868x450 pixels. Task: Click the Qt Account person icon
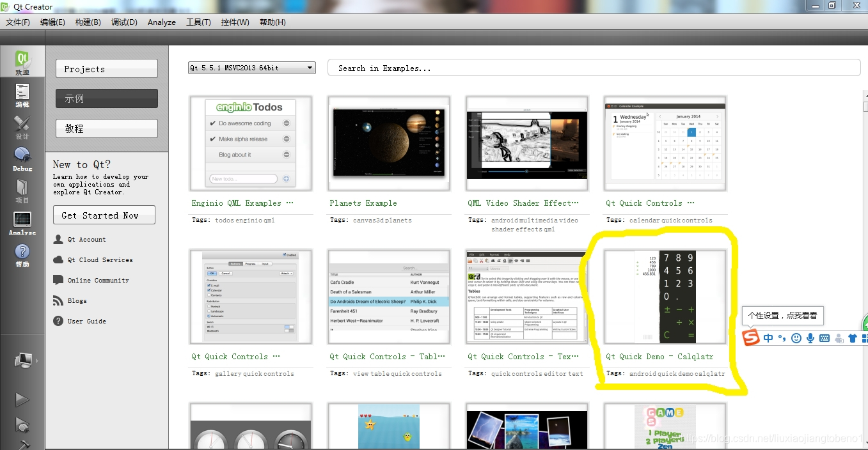tap(58, 240)
